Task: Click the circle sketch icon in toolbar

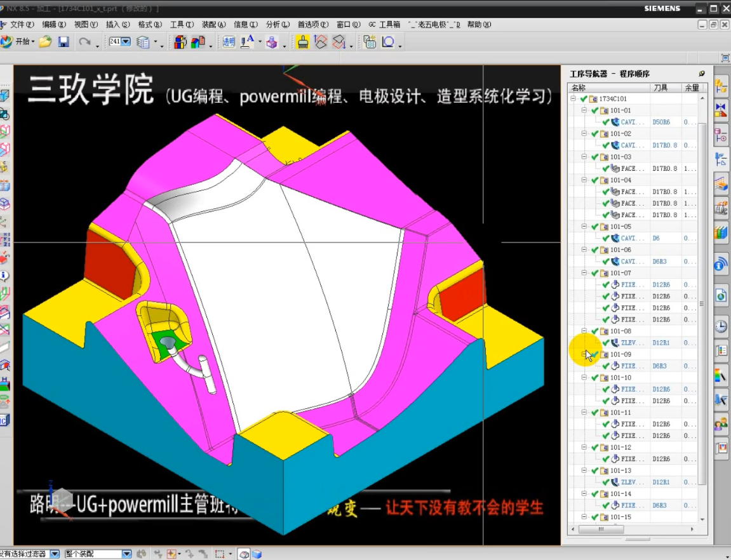Action: pos(388,43)
